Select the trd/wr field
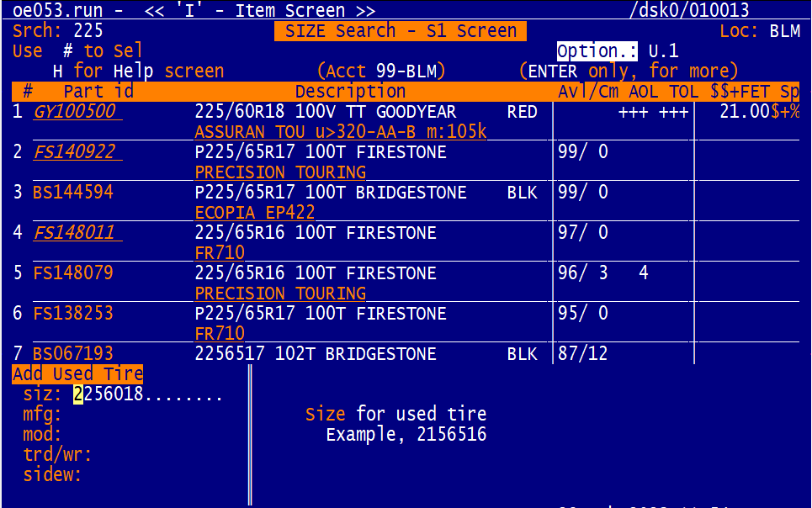 pyautogui.click(x=57, y=455)
